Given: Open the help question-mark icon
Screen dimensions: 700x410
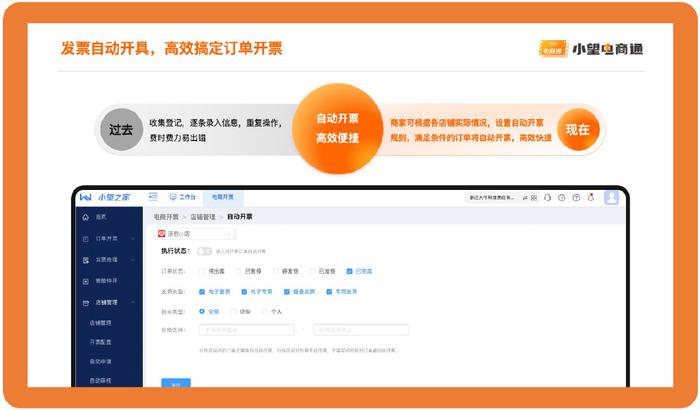Looking at the screenshot, I should coord(576,197).
